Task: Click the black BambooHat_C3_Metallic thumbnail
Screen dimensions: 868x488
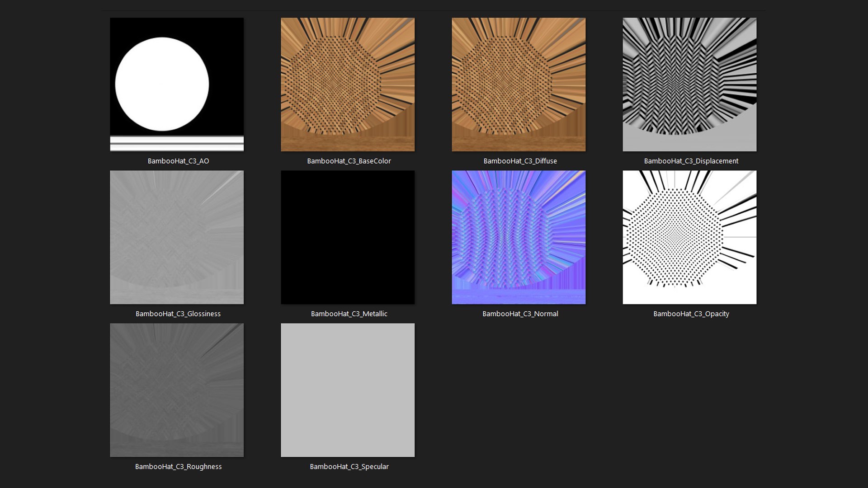Action: (348, 237)
